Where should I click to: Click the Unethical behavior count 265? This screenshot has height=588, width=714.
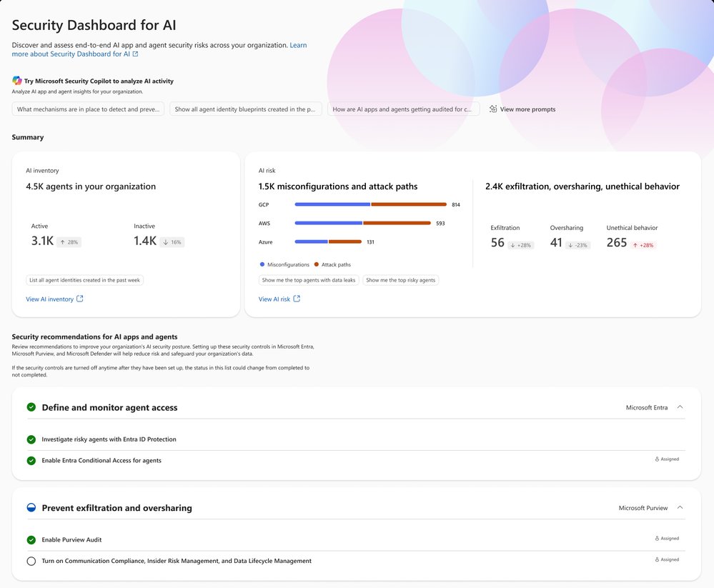[617, 243]
